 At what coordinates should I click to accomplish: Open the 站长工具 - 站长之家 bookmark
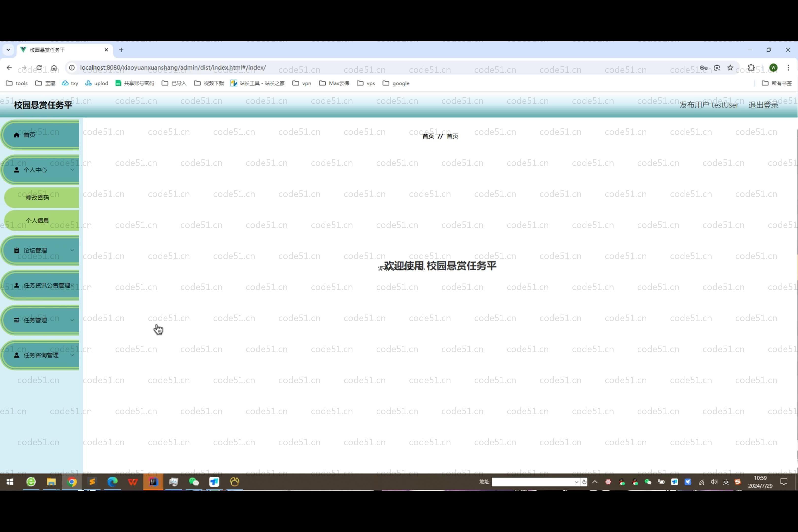258,83
